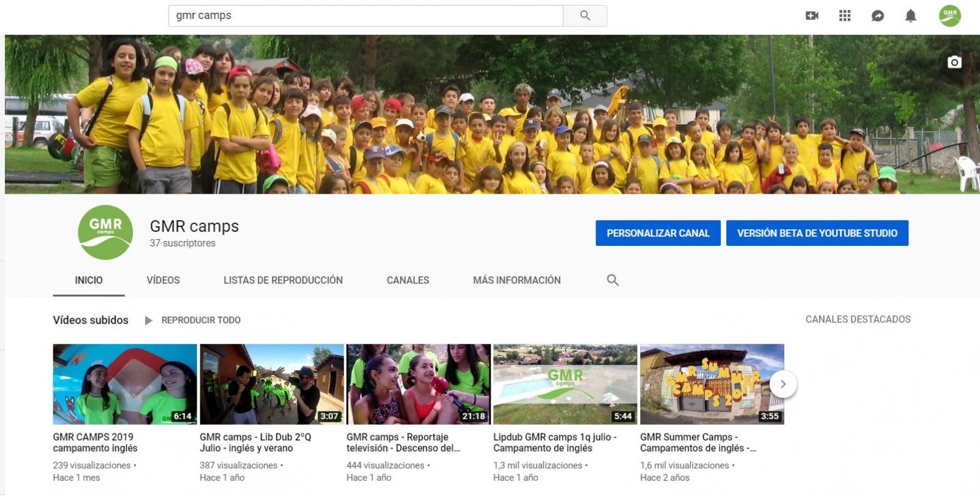The width and height of the screenshot is (980, 496).
Task: Open the GMR account avatar menu
Action: [x=950, y=15]
